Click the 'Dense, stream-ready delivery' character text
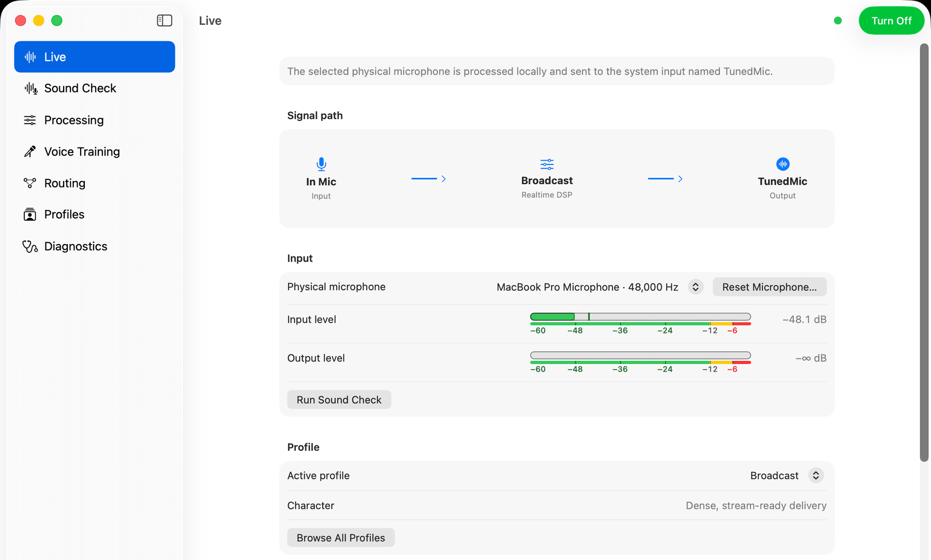 click(756, 506)
